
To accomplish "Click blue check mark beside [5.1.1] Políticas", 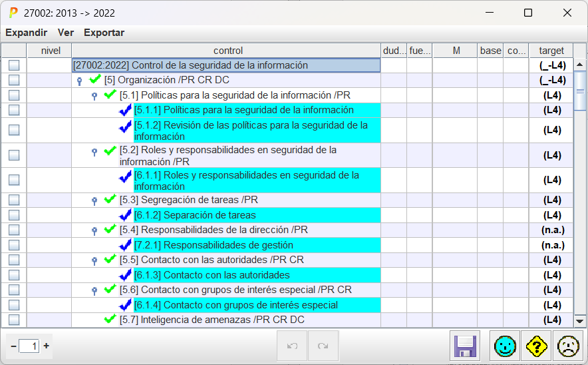I will pyautogui.click(x=125, y=110).
